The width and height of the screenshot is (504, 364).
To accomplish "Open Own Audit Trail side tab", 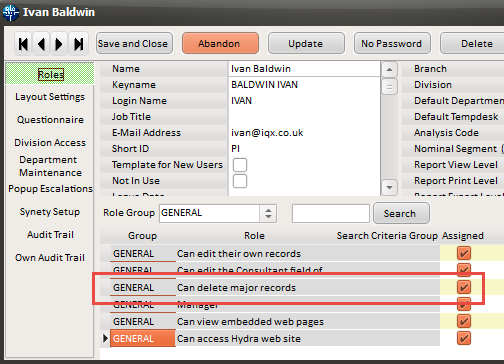I will (50, 258).
